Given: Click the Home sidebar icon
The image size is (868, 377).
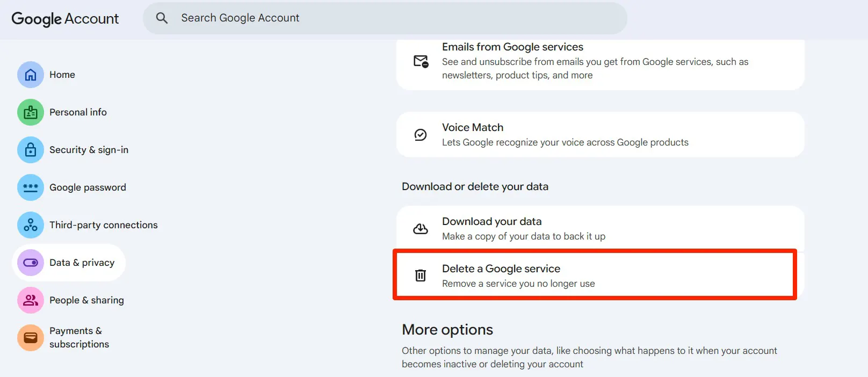Looking at the screenshot, I should [x=31, y=75].
